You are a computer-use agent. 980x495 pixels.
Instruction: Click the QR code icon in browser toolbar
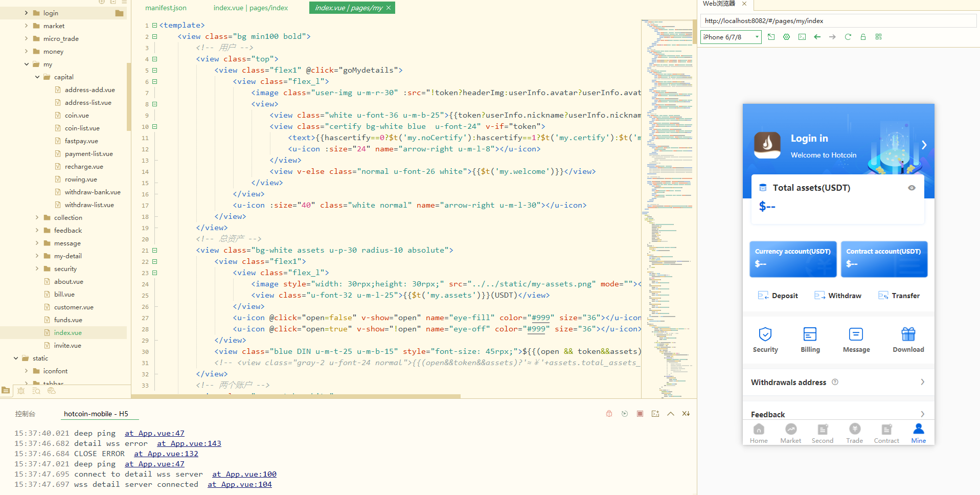[x=878, y=37]
